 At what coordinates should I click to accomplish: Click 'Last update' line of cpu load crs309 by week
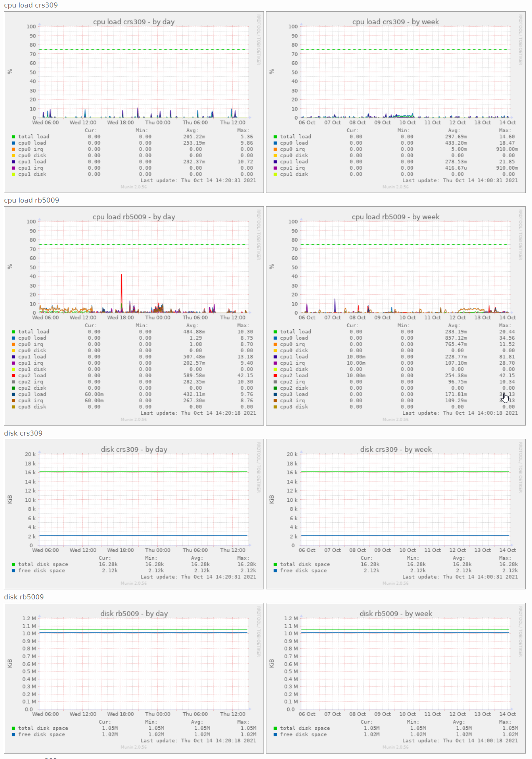click(x=460, y=180)
